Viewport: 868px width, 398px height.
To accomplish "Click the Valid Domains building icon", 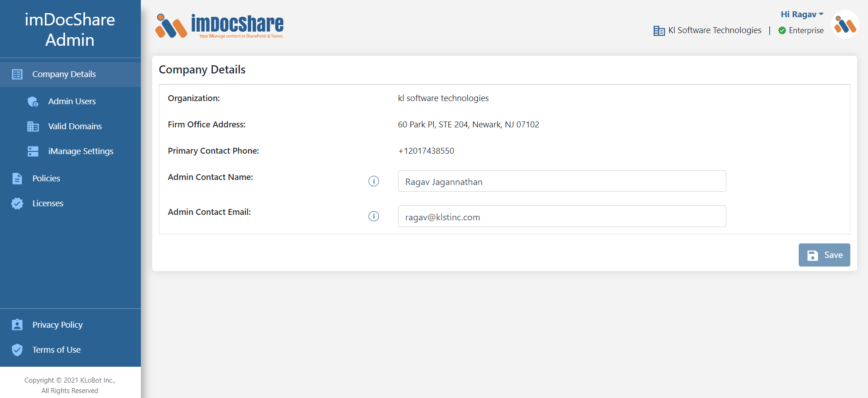I will tap(33, 126).
